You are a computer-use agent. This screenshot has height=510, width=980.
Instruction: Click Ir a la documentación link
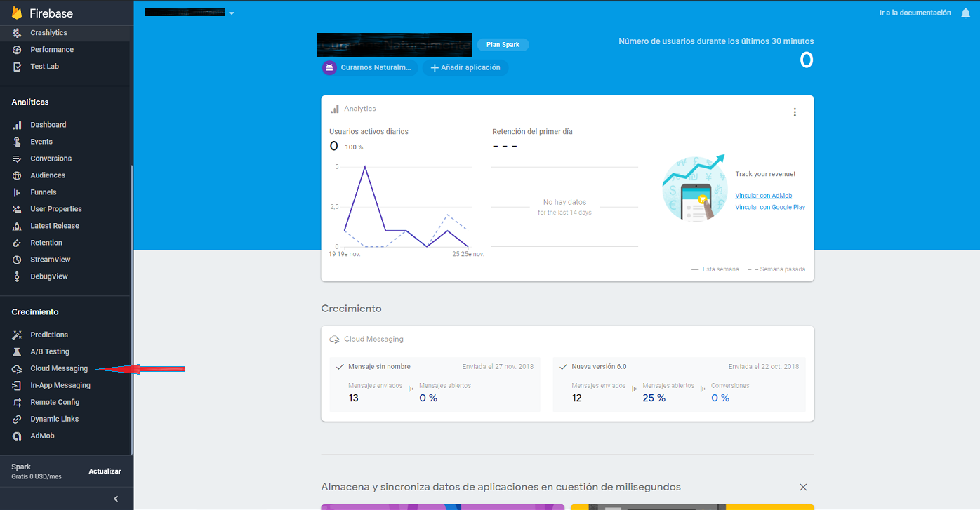(915, 13)
